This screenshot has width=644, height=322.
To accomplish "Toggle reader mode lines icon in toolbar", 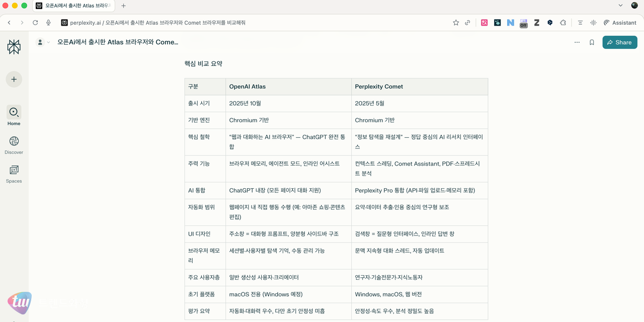I will tap(581, 23).
